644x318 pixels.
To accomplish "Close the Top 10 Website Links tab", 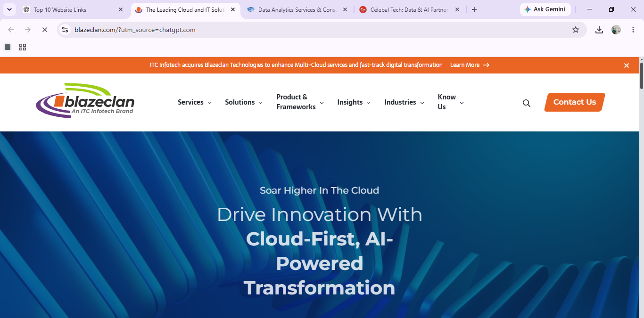I will pos(121,9).
